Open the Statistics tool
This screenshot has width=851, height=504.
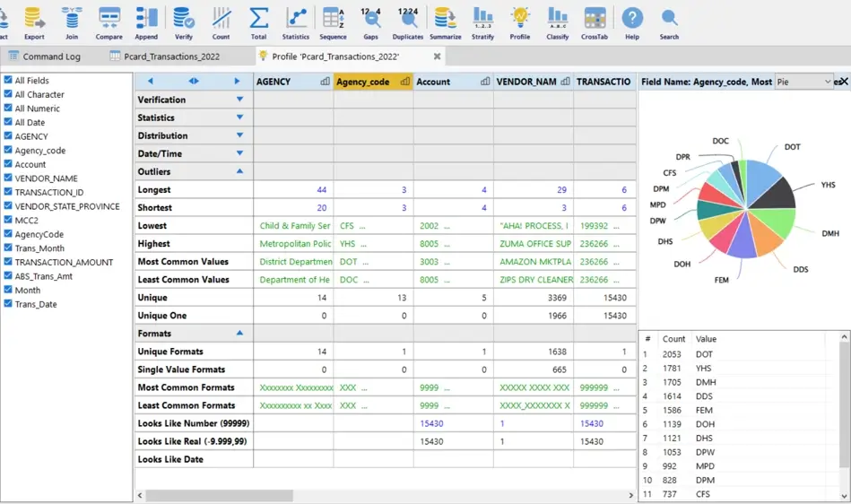296,22
